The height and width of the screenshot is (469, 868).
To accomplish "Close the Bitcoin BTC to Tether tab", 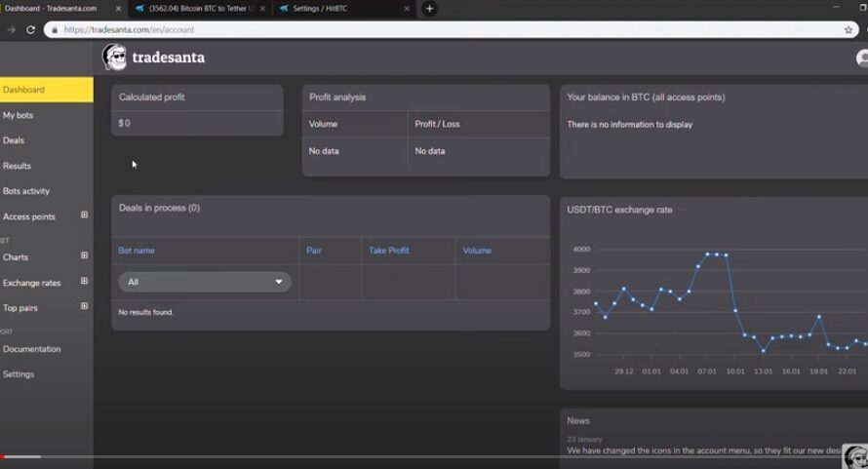I will click(262, 9).
